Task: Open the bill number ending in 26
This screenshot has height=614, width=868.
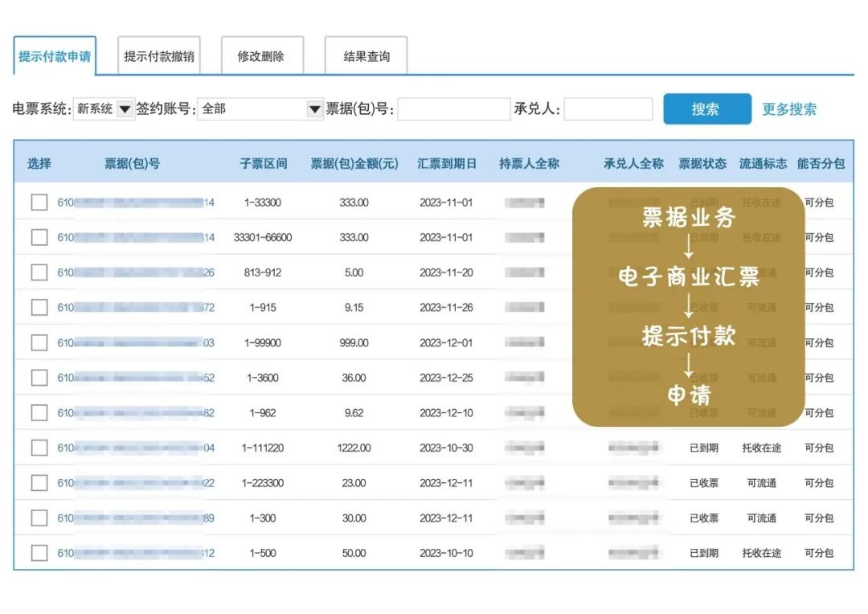Action: point(136,272)
